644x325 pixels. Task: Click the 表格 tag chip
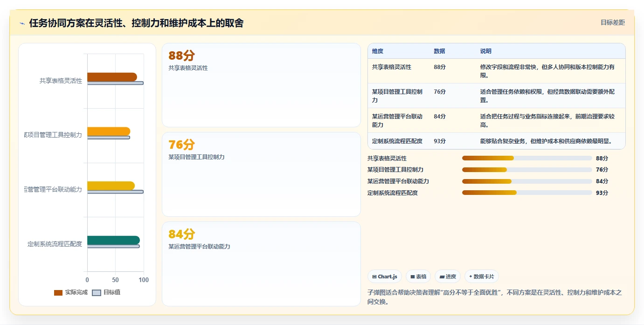418,277
